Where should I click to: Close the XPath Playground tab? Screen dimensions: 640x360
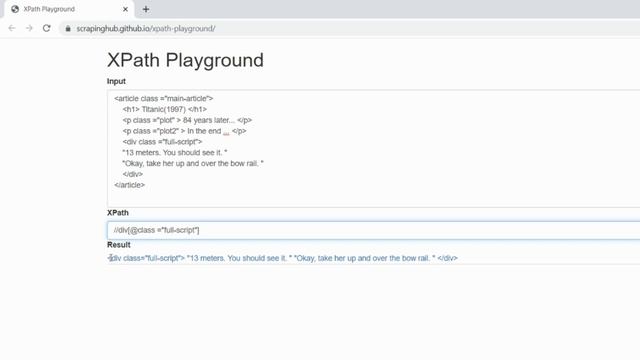pos(125,9)
